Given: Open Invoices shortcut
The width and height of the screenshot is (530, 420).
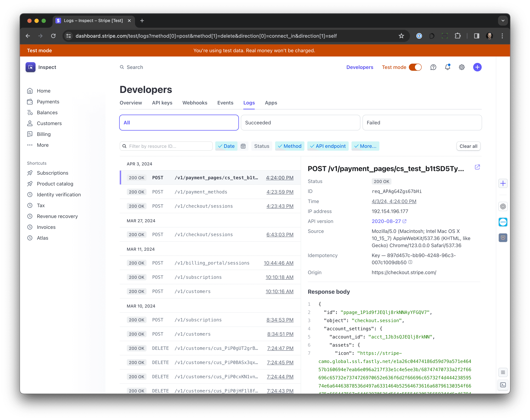Looking at the screenshot, I should tap(41, 227).
